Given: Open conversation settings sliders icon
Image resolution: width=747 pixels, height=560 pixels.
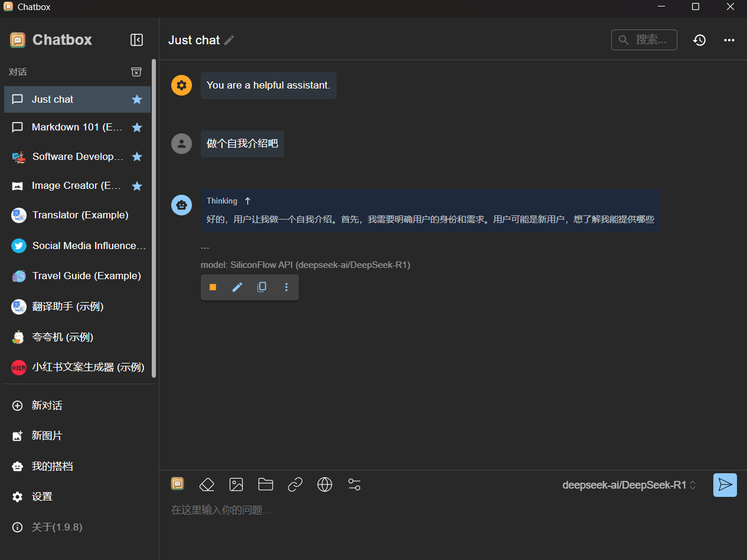Looking at the screenshot, I should click(x=354, y=484).
